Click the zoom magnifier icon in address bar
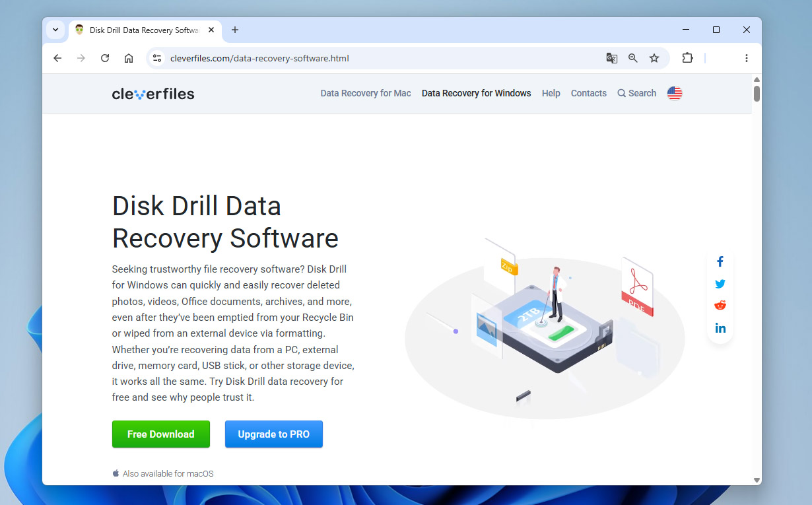This screenshot has width=812, height=505. [633, 58]
